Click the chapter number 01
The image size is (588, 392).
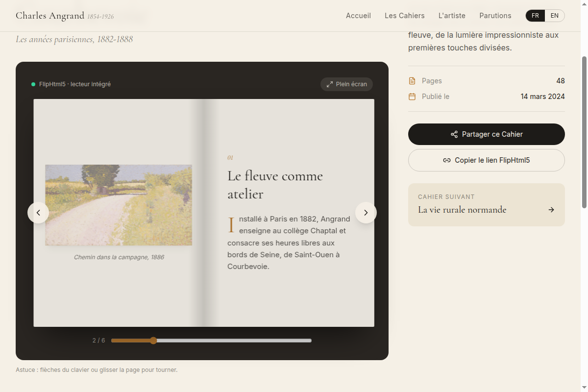click(x=230, y=157)
